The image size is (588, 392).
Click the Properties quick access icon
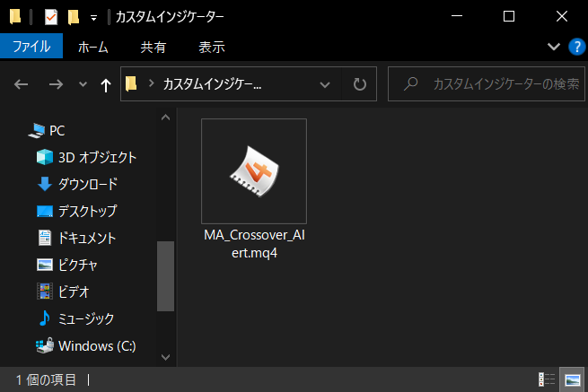pos(50,17)
